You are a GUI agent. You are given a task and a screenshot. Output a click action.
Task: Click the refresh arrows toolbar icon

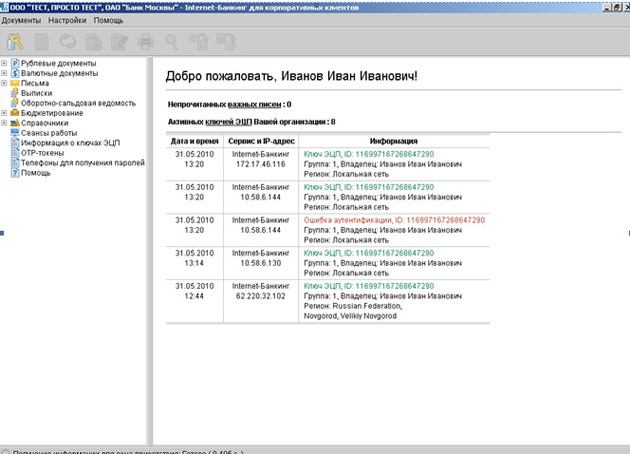pos(68,42)
